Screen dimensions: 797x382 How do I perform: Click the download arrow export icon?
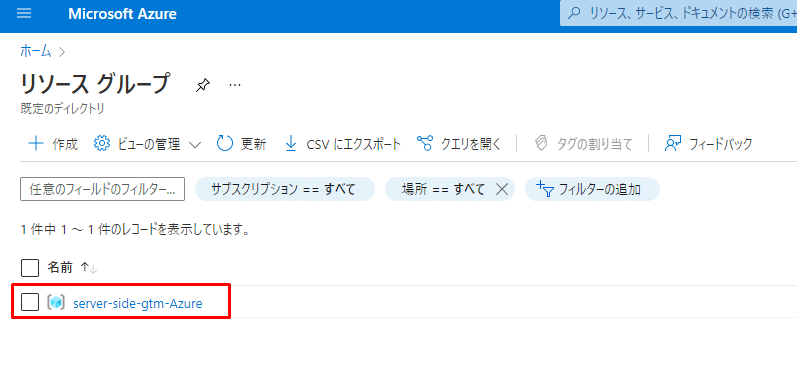[x=291, y=144]
